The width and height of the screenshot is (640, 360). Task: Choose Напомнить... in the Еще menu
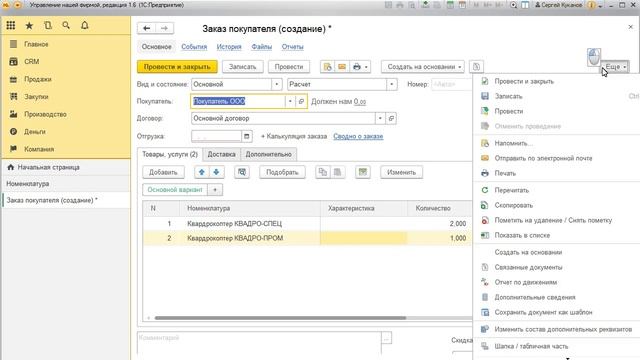[x=513, y=143]
